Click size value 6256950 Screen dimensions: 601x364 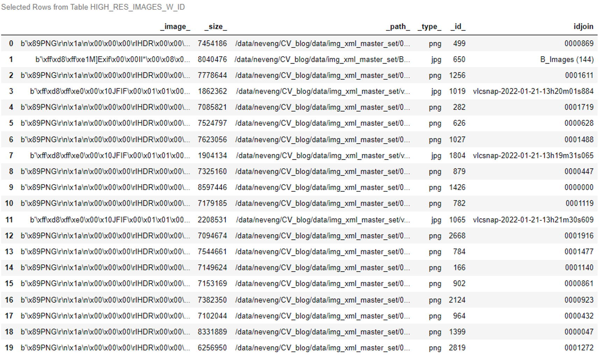point(212,348)
